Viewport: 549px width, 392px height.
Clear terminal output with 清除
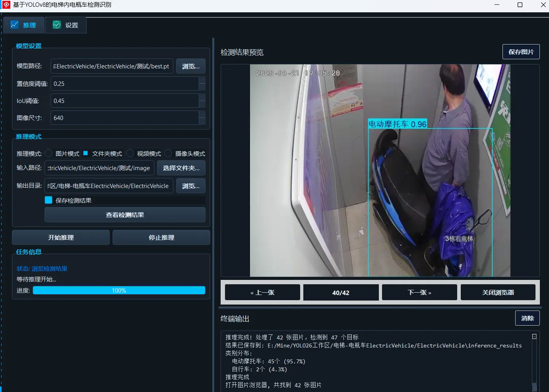[528, 318]
